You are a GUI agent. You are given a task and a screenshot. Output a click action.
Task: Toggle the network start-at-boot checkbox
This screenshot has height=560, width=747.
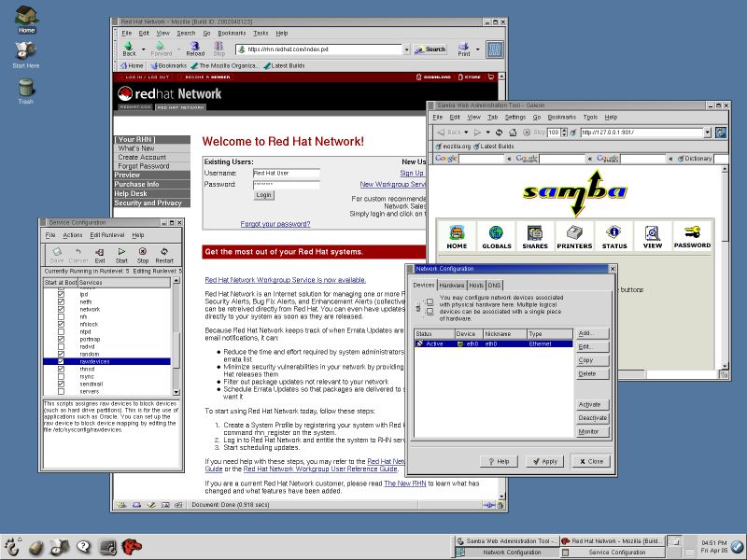point(61,310)
